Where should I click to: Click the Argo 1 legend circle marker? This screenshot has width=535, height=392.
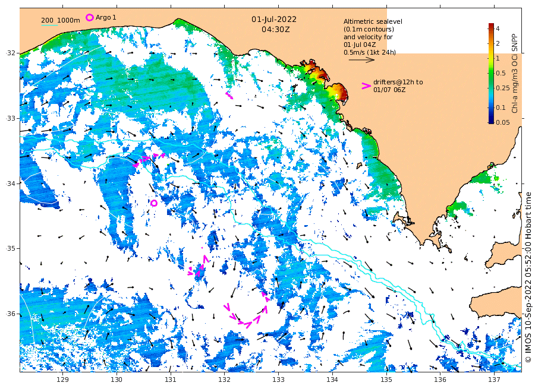pos(89,17)
